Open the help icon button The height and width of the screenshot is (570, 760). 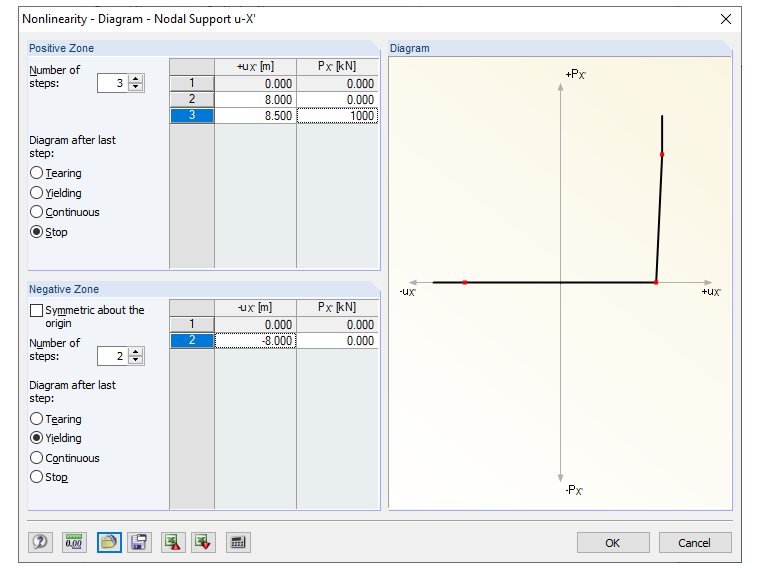(40, 542)
